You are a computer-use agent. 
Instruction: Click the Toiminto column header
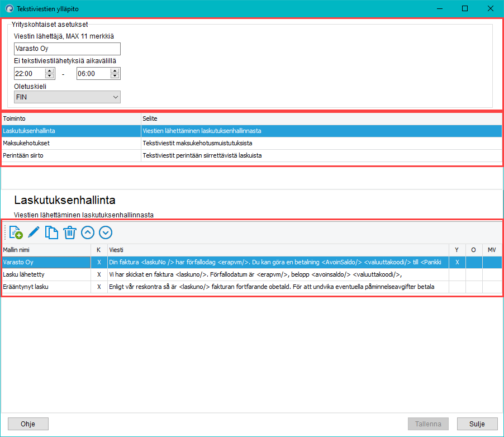click(x=72, y=118)
